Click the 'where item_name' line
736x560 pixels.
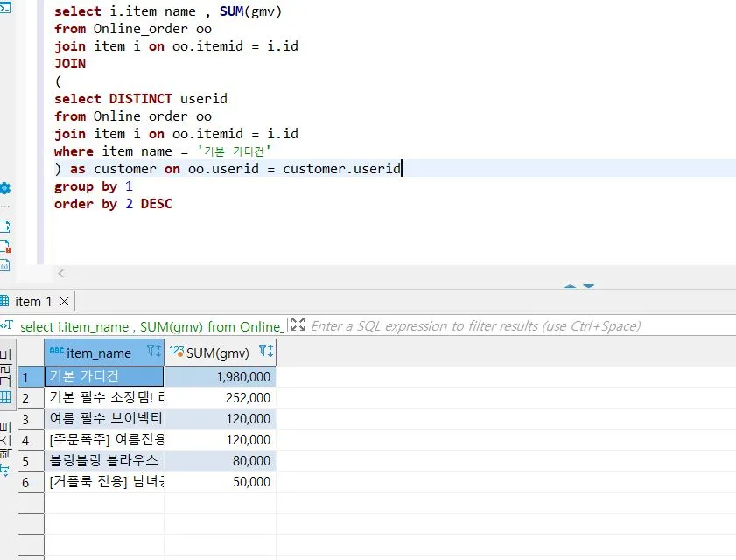coord(163,151)
